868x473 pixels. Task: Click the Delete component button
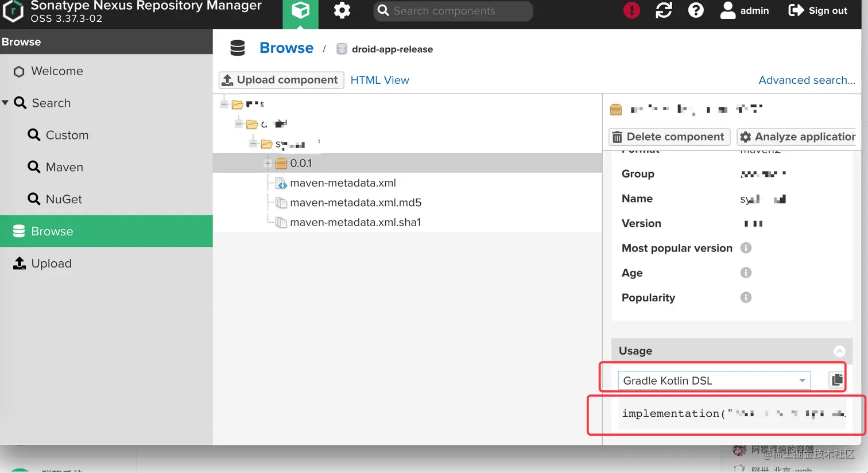click(669, 137)
